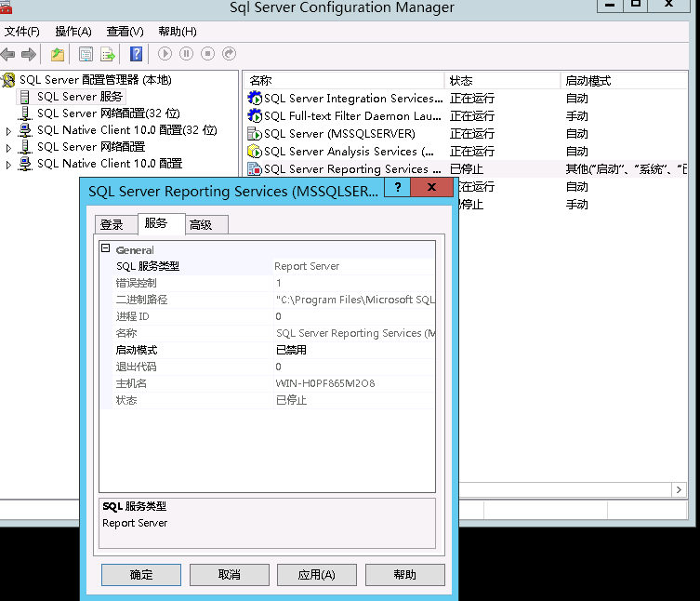700x601 pixels.
Task: Open the 查看(V) menu
Action: click(x=125, y=32)
